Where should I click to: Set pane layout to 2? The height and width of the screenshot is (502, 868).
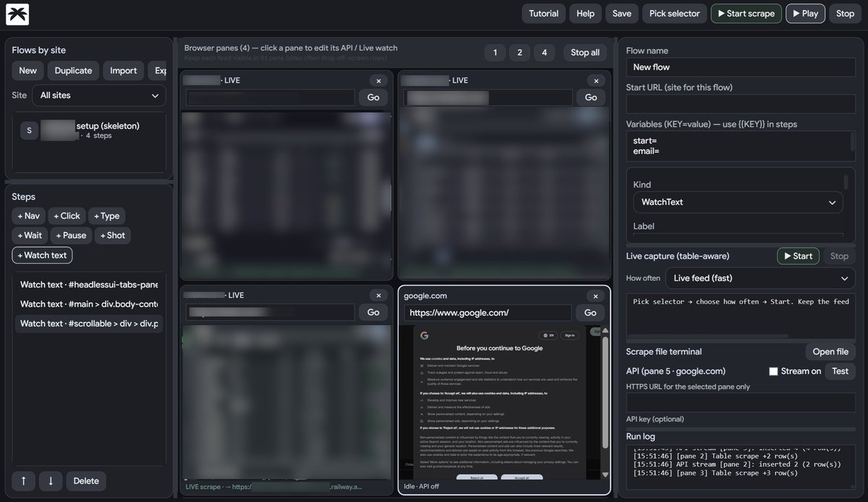click(519, 52)
